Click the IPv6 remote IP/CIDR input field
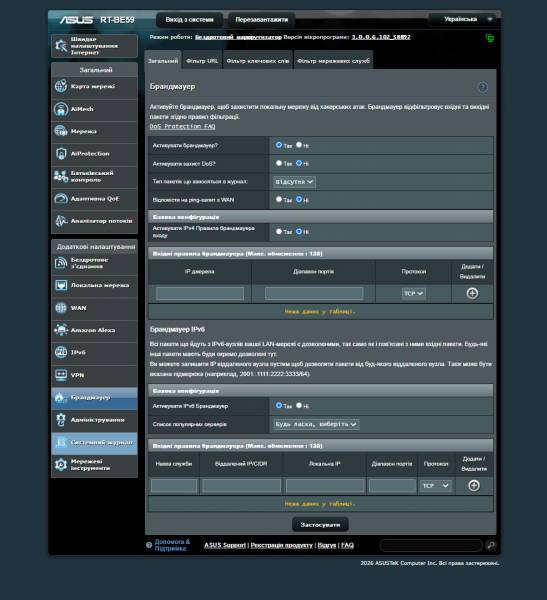Screen dimensions: 547x600 [x=242, y=486]
